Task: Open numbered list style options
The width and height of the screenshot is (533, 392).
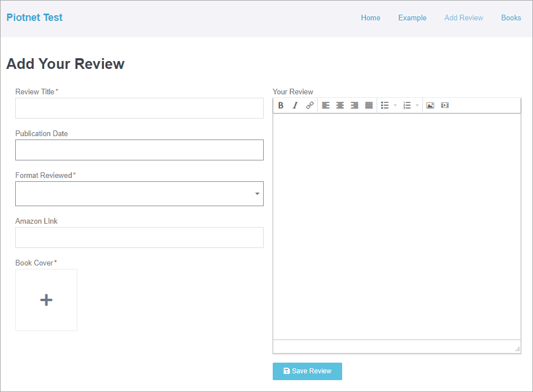Action: [416, 105]
